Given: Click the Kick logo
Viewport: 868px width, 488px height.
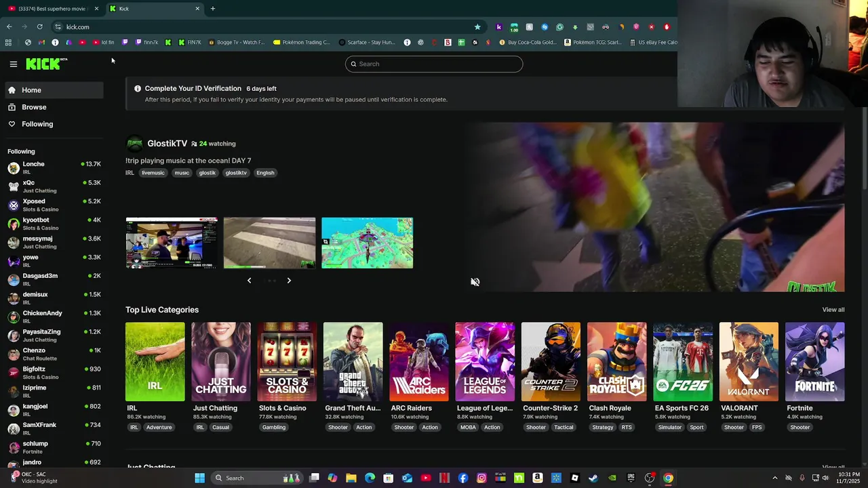Looking at the screenshot, I should (46, 64).
